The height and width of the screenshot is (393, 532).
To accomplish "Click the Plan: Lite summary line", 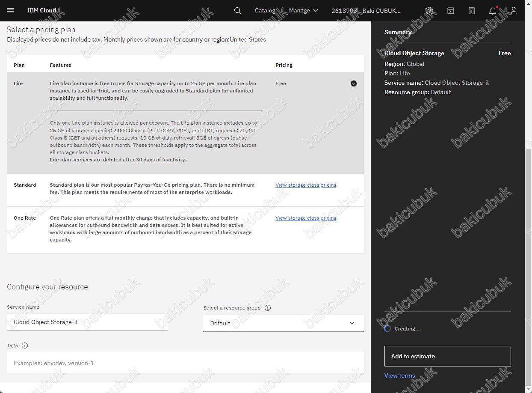I will coord(397,73).
